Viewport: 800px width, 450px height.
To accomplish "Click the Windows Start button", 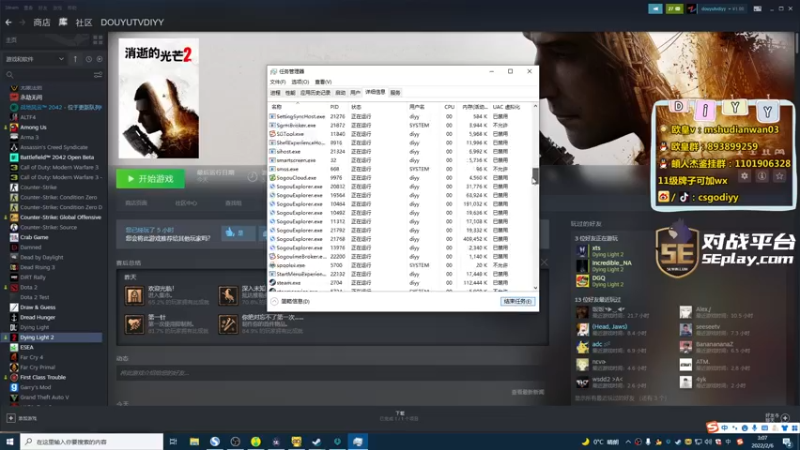I will coord(10,441).
